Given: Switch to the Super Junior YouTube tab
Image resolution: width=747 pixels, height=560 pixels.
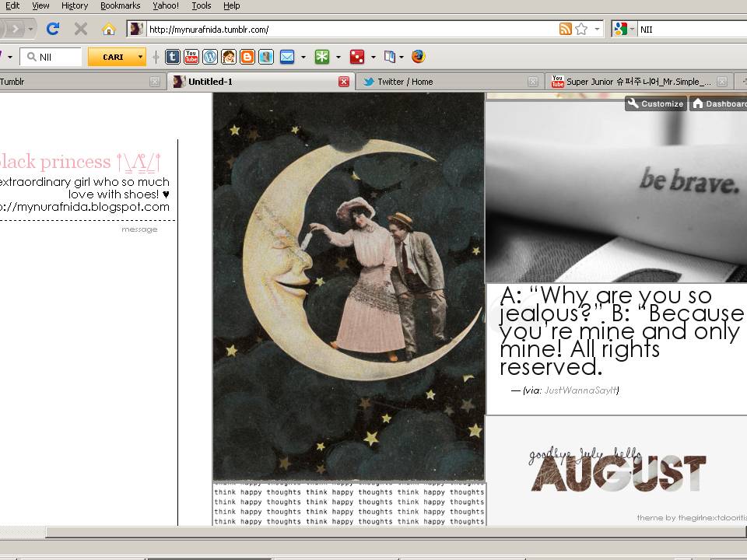Looking at the screenshot, I should 638,82.
